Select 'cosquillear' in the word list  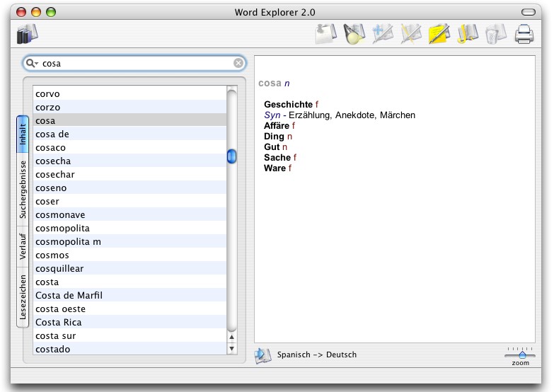[x=129, y=268]
